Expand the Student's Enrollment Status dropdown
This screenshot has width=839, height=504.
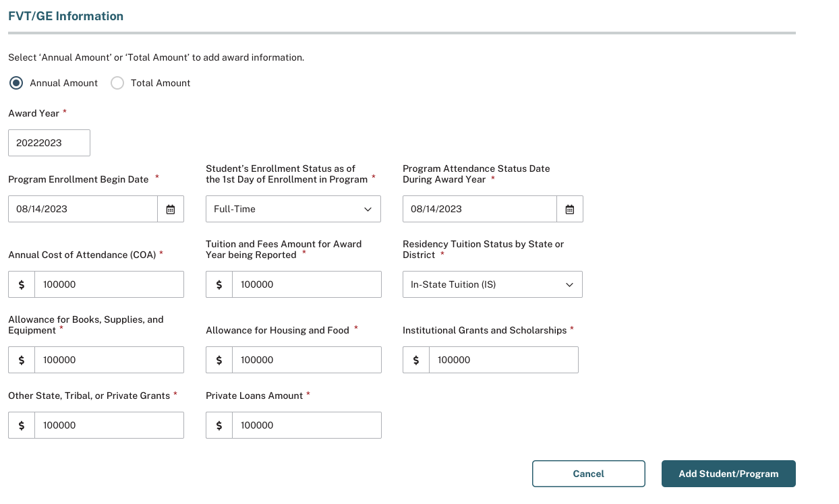[x=293, y=210]
